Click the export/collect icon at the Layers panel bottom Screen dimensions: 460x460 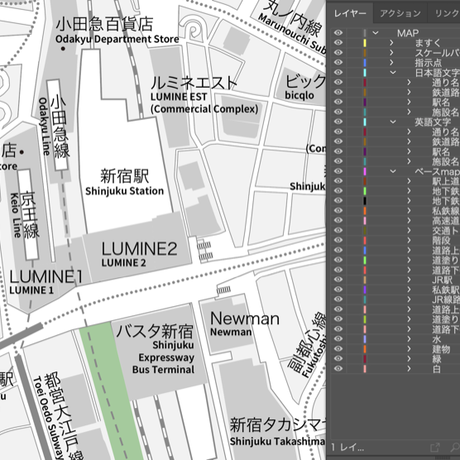435,447
